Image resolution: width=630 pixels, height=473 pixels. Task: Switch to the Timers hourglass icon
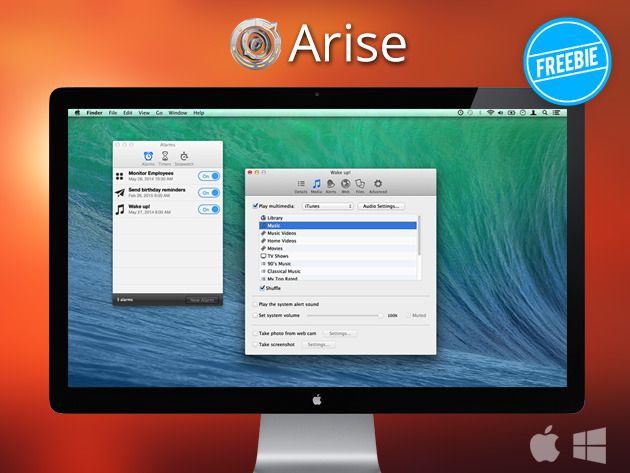tap(165, 157)
